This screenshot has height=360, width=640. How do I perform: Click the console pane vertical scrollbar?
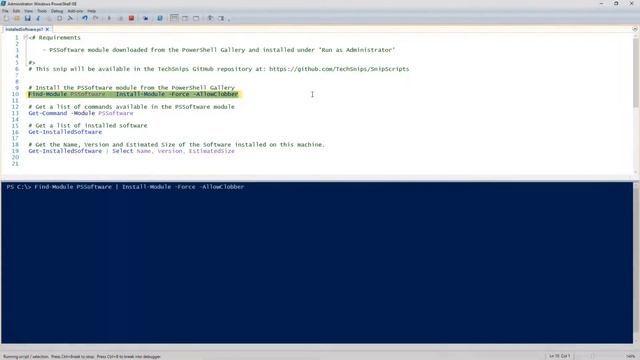click(636, 262)
